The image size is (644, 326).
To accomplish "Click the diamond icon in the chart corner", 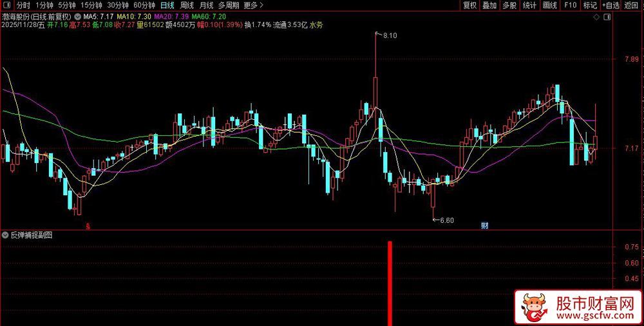I will point(597,17).
